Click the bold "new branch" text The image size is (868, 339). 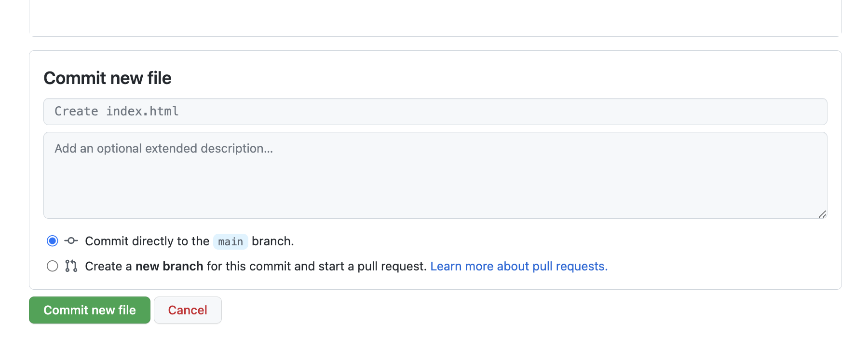(x=169, y=266)
